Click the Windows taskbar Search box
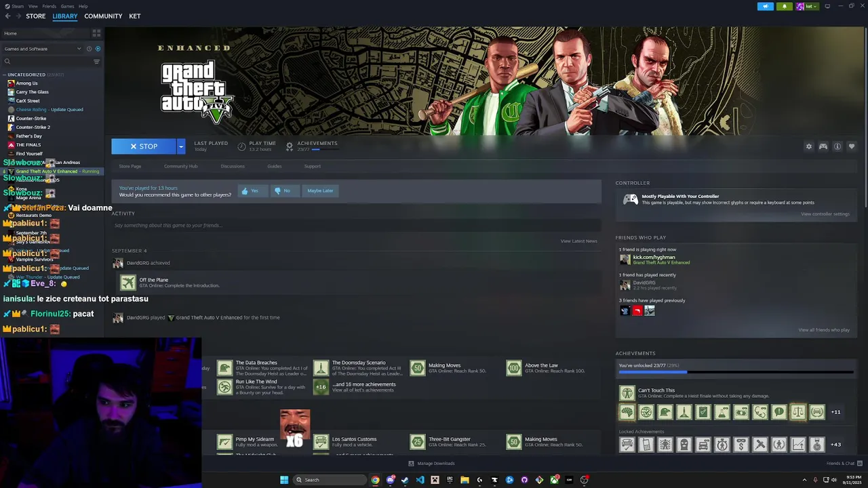 point(328,480)
